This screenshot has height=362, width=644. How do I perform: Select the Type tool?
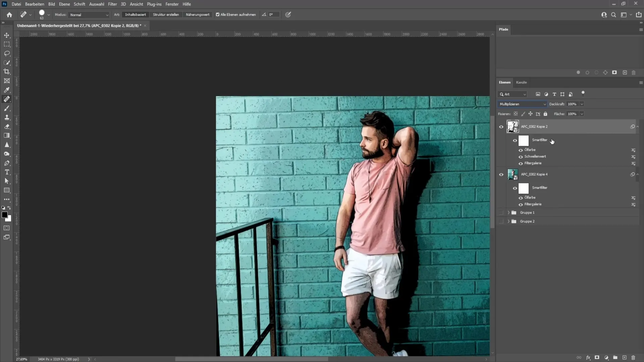(x=7, y=172)
